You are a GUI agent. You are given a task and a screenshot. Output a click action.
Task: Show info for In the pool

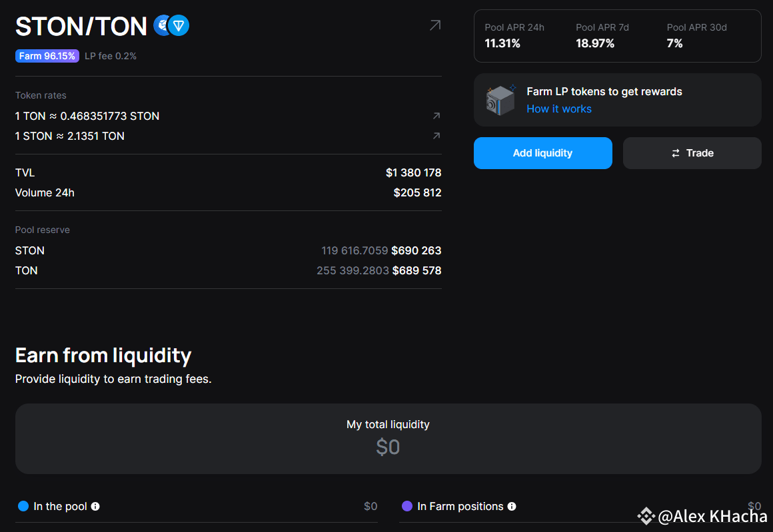pos(95,507)
